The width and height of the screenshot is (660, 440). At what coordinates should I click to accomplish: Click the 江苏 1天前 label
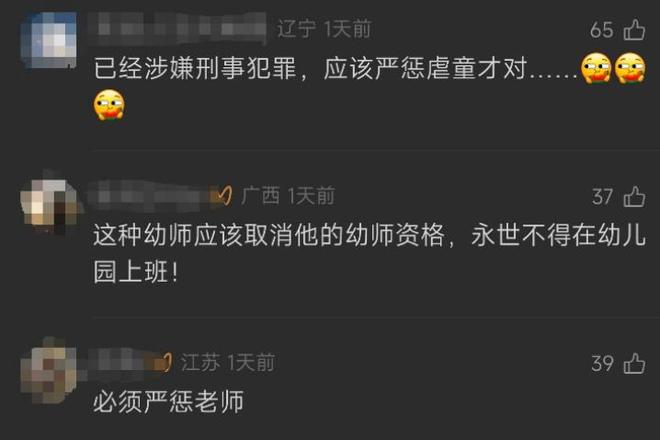(x=228, y=363)
